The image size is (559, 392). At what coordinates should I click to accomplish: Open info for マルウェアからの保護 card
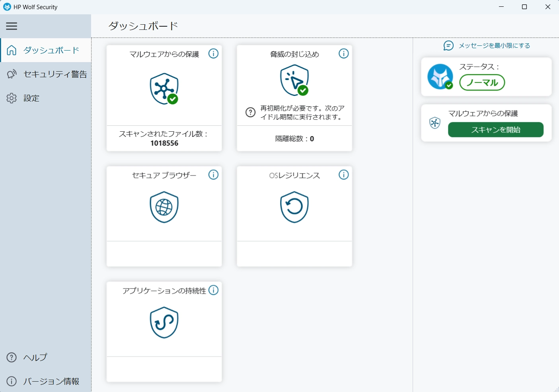click(214, 54)
